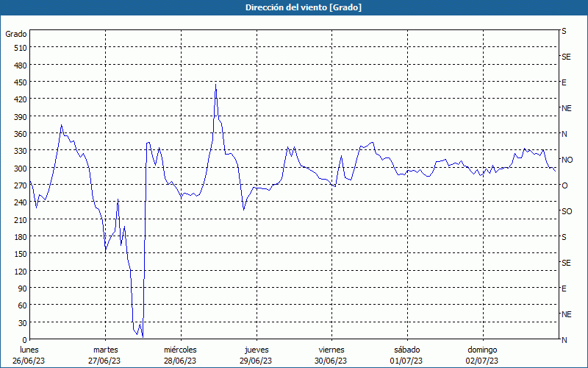This screenshot has height=368, width=588.
Task: Click the 'O' compass label on right axis
Action: pos(564,186)
